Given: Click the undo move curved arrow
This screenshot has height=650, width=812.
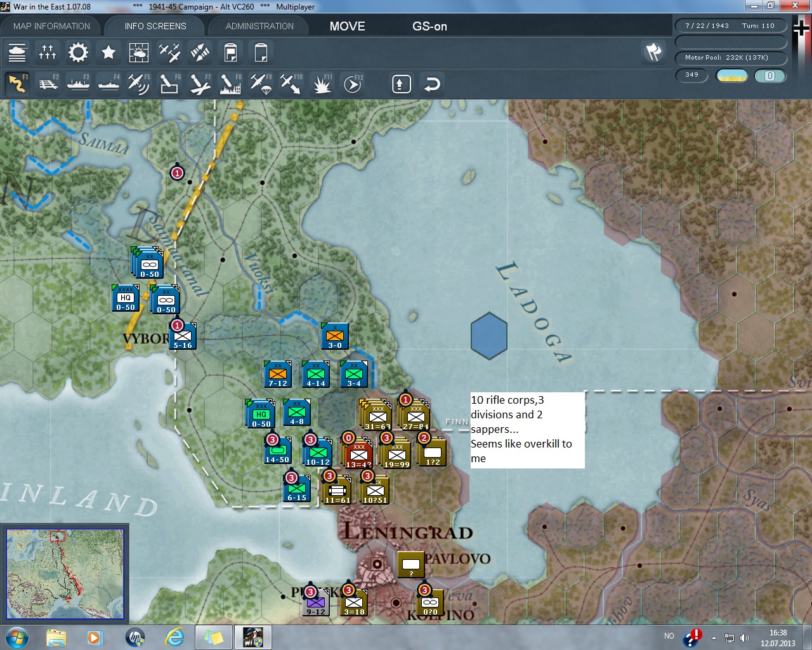Looking at the screenshot, I should [432, 84].
